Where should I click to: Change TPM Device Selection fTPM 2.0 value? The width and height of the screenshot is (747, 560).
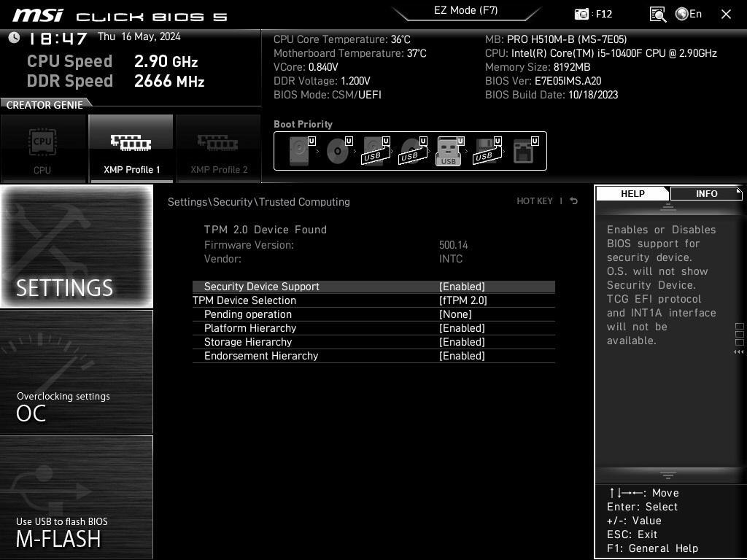[x=463, y=300]
